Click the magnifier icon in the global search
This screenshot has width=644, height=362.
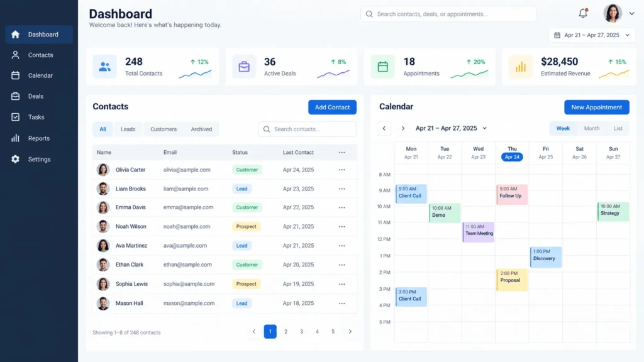[x=369, y=14]
